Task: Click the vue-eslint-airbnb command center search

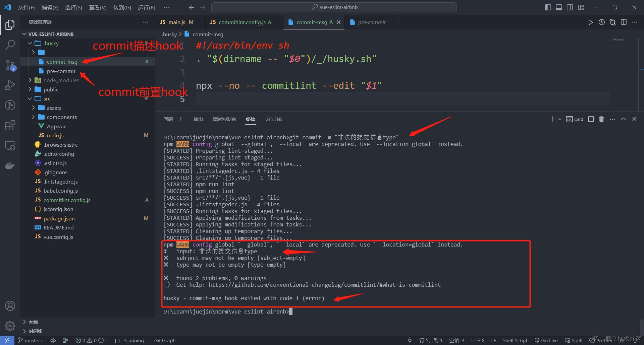Action: pos(334,7)
